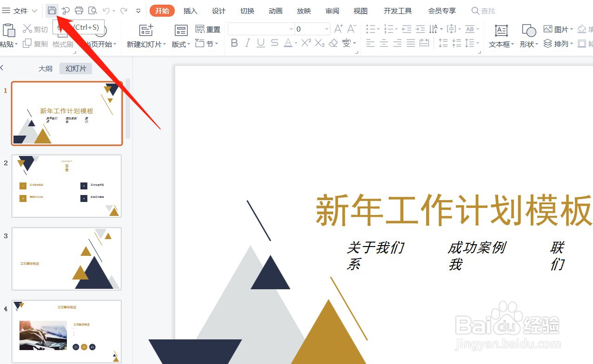The height and width of the screenshot is (364, 593).
Task: Open the 切换 ribbon tab
Action: [x=247, y=11]
